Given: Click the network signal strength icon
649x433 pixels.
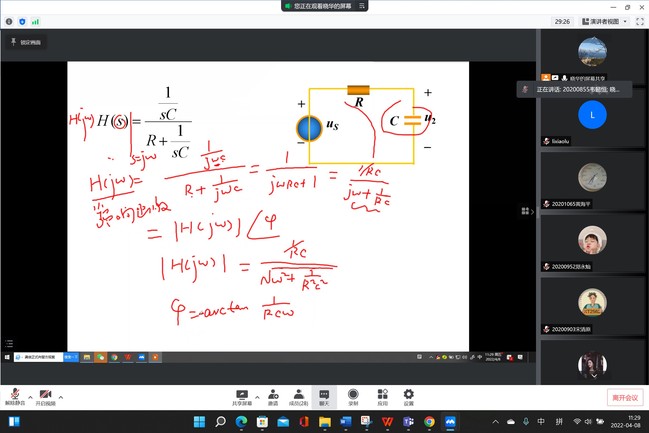Looking at the screenshot, I should pyautogui.click(x=36, y=20).
